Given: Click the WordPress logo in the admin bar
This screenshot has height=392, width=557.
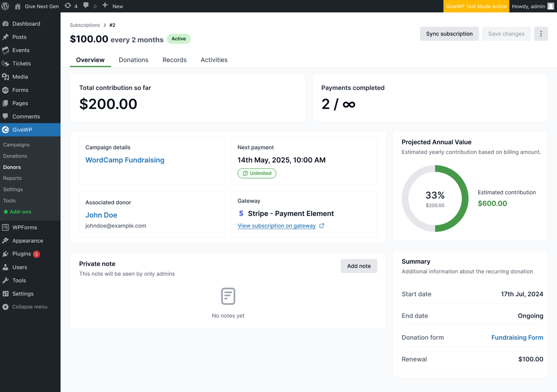Looking at the screenshot, I should [x=6, y=6].
